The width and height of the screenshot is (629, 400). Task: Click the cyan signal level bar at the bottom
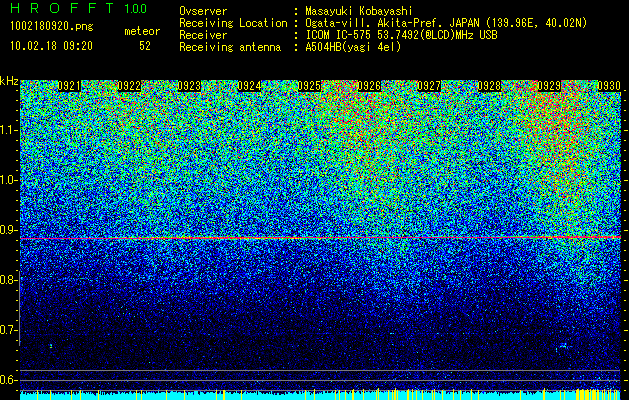pos(321,396)
